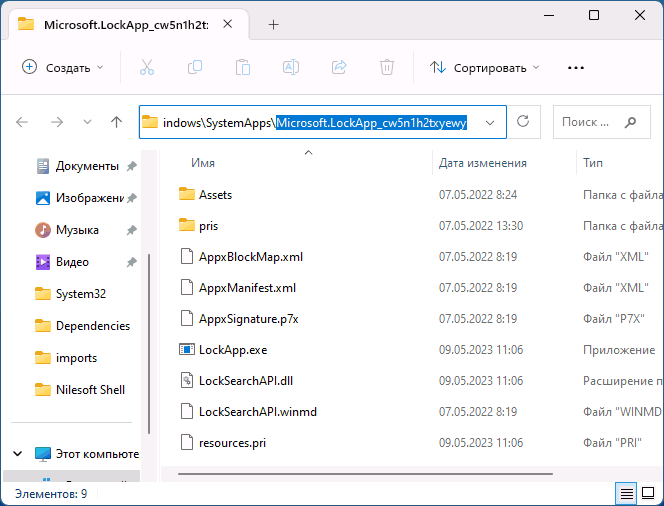Click the pris folder icon
The image size is (664, 506).
tap(187, 225)
